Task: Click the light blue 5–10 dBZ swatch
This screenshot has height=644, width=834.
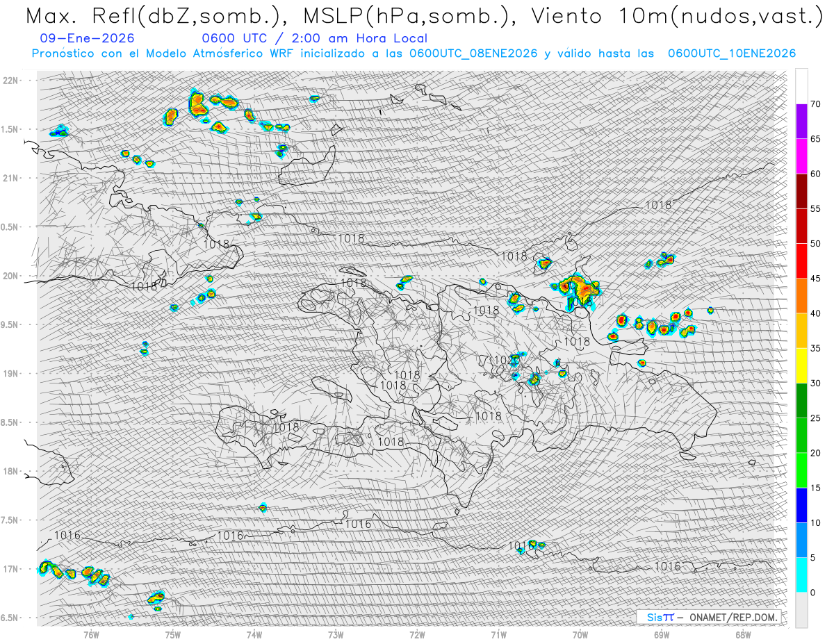Action: click(801, 540)
